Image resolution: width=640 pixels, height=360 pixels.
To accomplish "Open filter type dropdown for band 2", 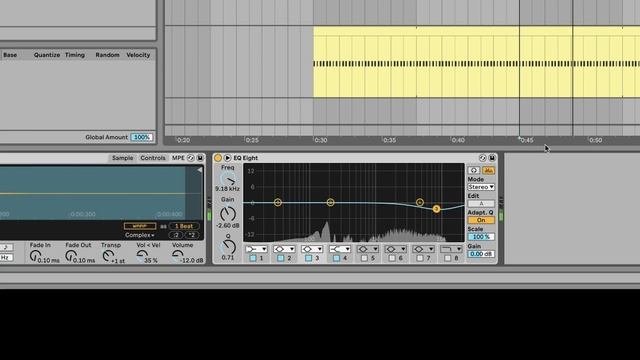I will coord(284,249).
